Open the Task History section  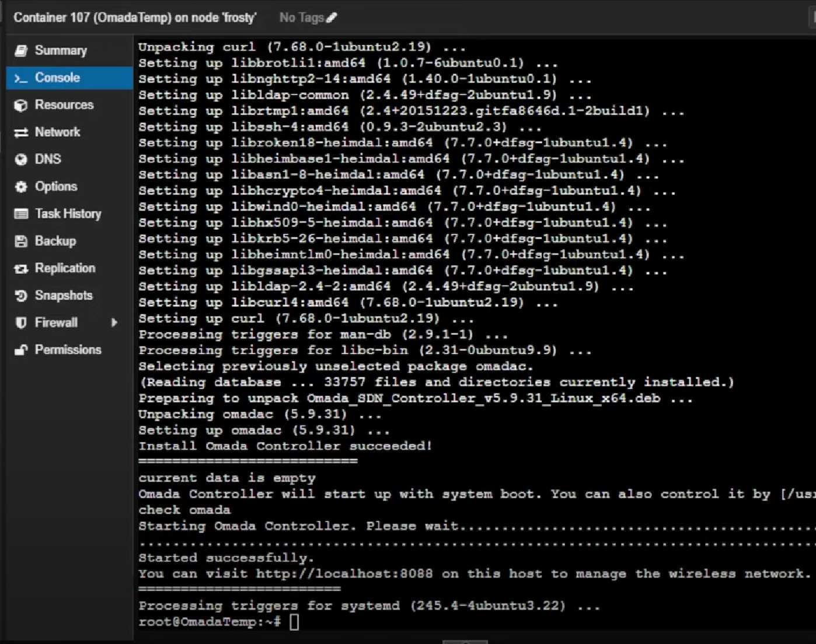tap(68, 214)
